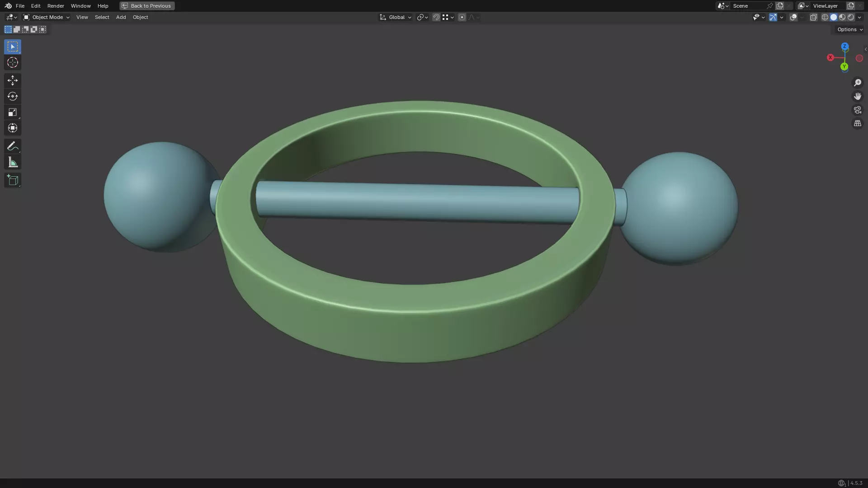Viewport: 868px width, 488px height.
Task: Select the Measure ruler tool
Action: click(x=13, y=162)
